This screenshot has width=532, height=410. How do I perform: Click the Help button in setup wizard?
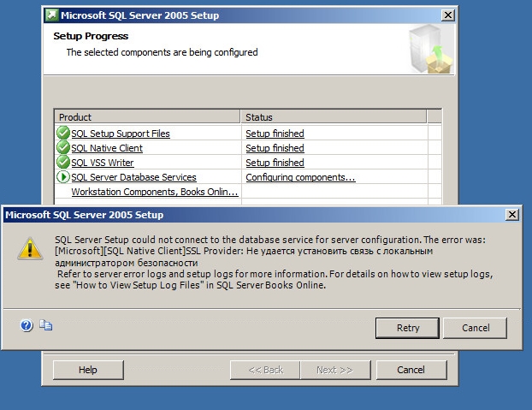point(88,370)
